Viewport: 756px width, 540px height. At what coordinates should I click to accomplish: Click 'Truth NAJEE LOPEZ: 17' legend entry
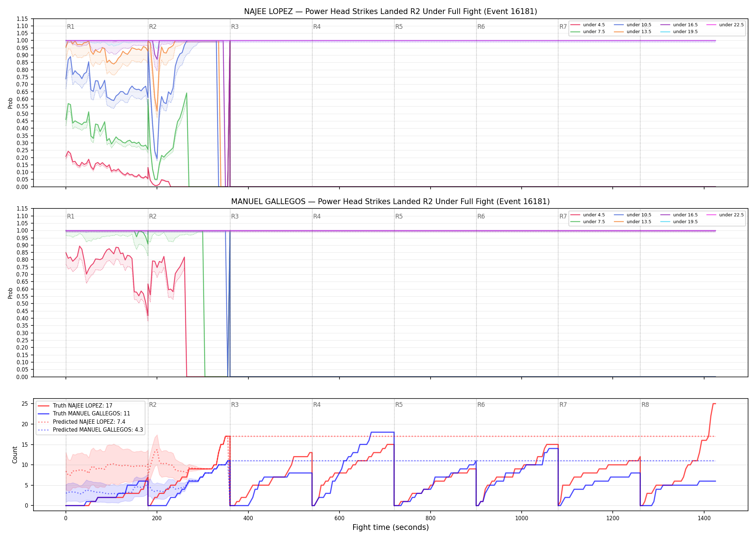(x=75, y=406)
